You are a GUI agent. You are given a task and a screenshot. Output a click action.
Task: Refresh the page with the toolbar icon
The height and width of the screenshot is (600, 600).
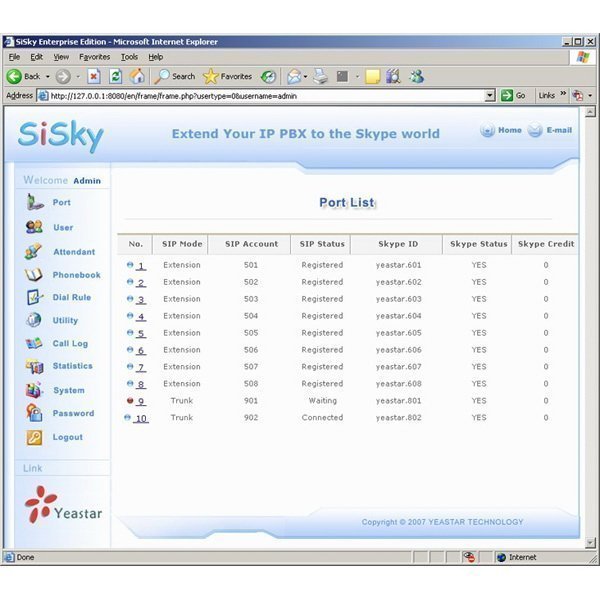116,77
